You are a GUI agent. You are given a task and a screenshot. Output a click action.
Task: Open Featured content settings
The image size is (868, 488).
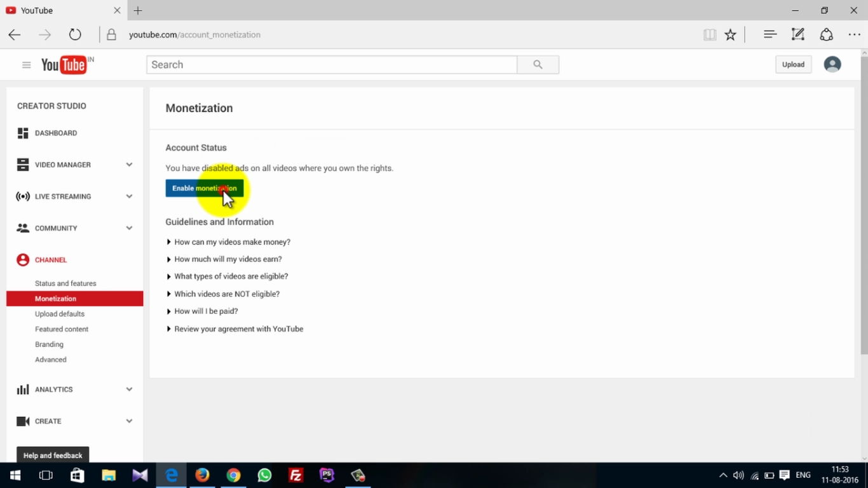[x=62, y=329]
